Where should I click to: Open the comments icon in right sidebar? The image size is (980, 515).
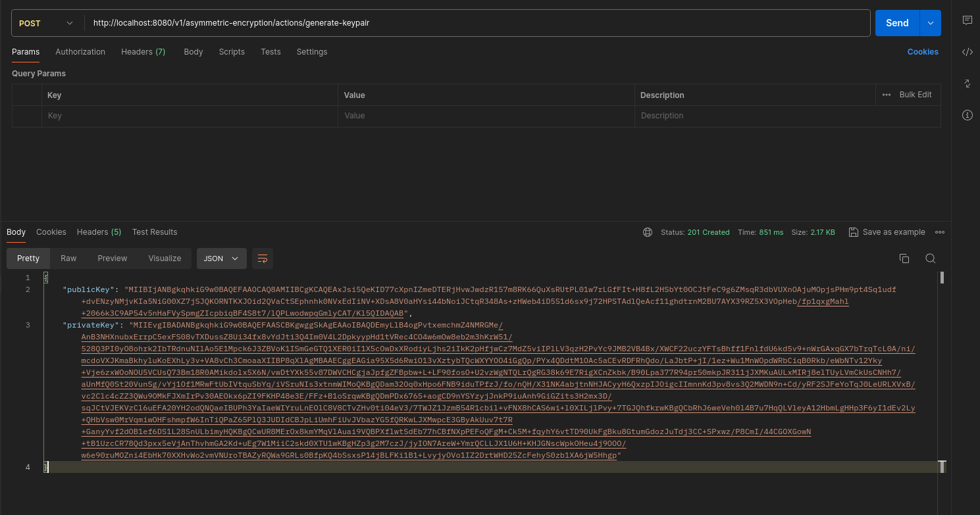(x=967, y=20)
